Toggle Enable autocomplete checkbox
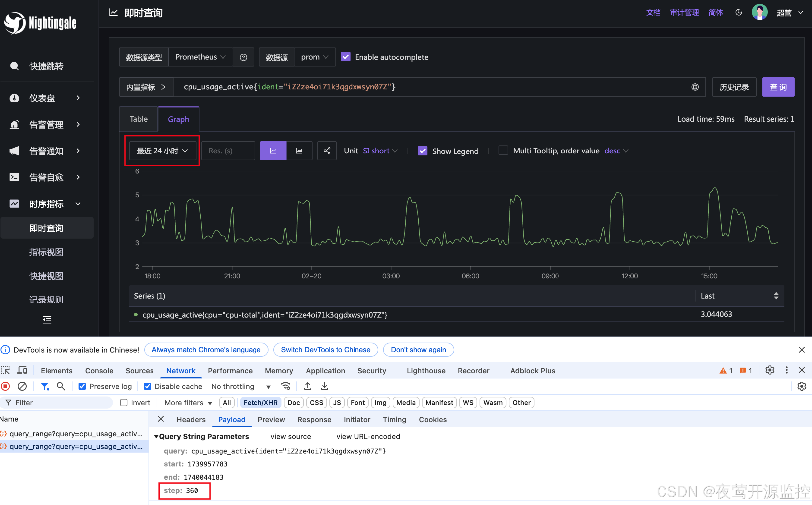This screenshot has width=812, height=505. pos(346,57)
